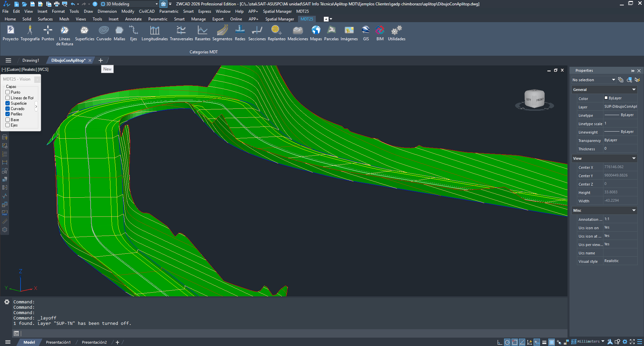Open the Mapas tool
This screenshot has width=644, height=346.
316,33
